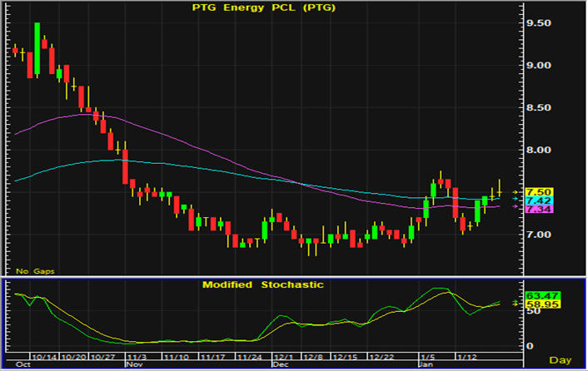Click the 9.50 price axis label
The width and height of the screenshot is (588, 371).
pyautogui.click(x=539, y=23)
